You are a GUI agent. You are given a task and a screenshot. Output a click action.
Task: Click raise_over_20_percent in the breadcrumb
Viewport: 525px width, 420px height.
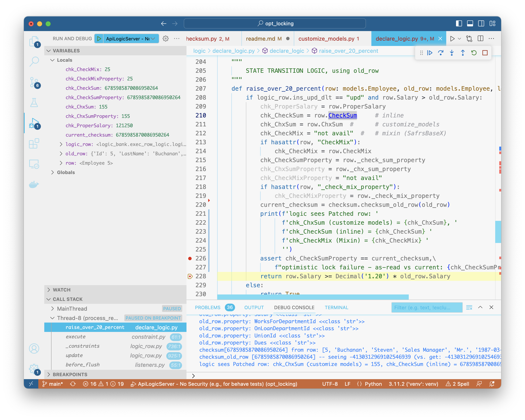pos(348,51)
